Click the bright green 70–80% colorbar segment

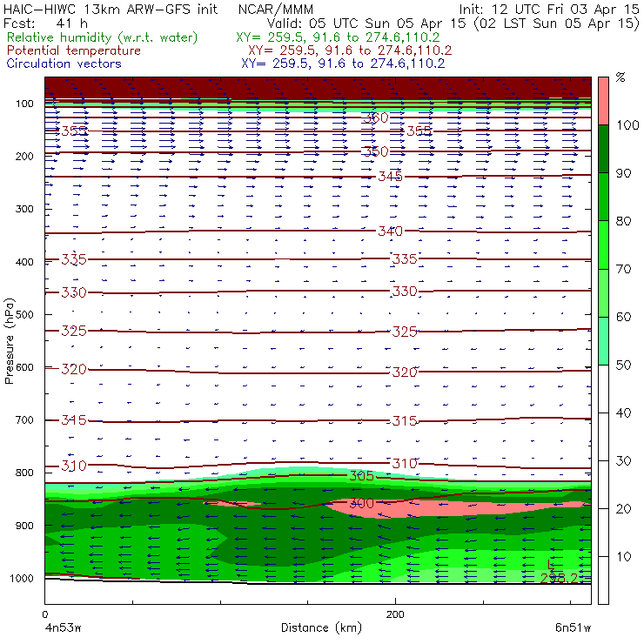tap(603, 245)
